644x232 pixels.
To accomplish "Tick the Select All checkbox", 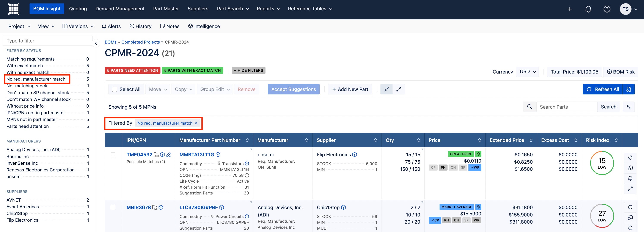I will coord(115,89).
